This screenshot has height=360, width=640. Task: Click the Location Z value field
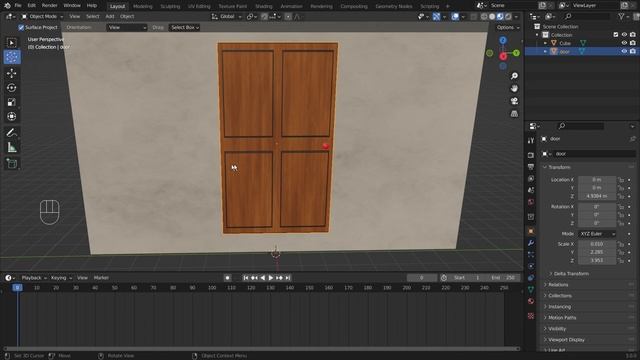pos(597,196)
